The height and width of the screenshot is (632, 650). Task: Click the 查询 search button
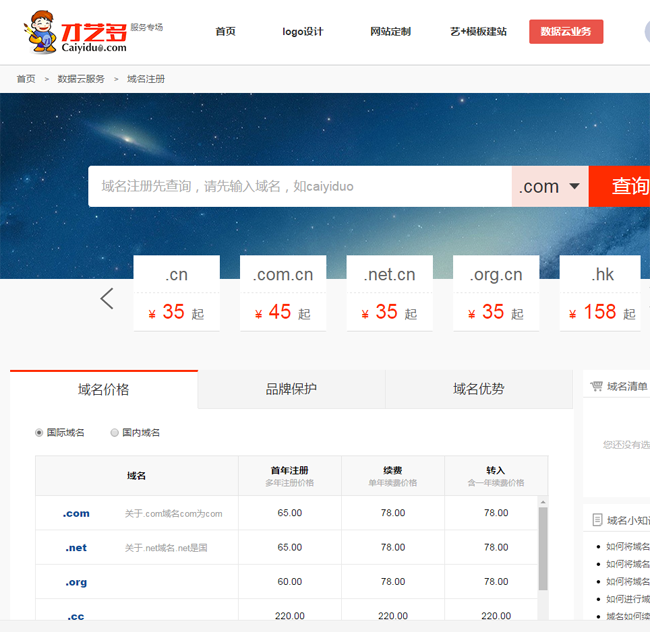[625, 187]
